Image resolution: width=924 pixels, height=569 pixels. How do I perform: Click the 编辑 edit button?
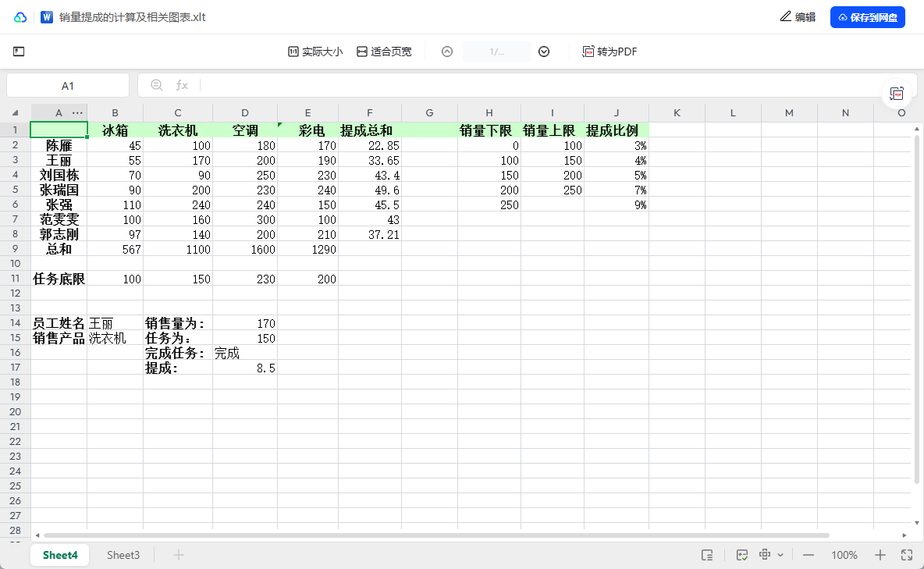click(x=798, y=16)
